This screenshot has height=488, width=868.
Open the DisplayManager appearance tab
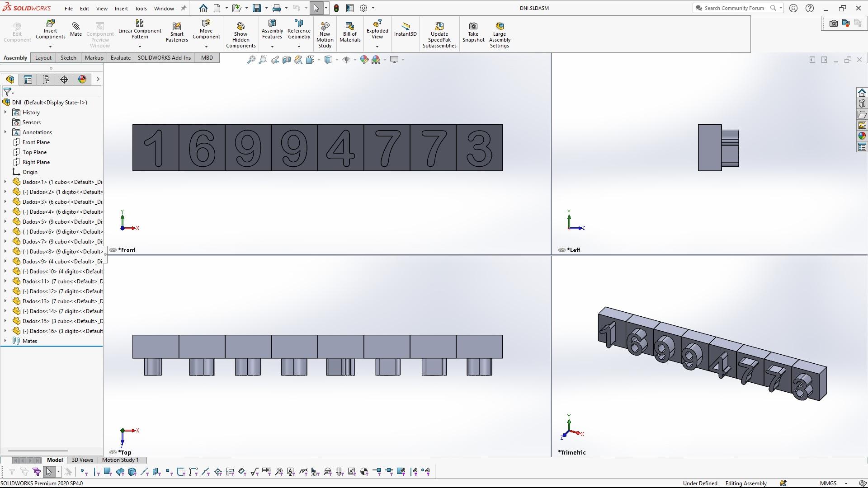point(82,80)
